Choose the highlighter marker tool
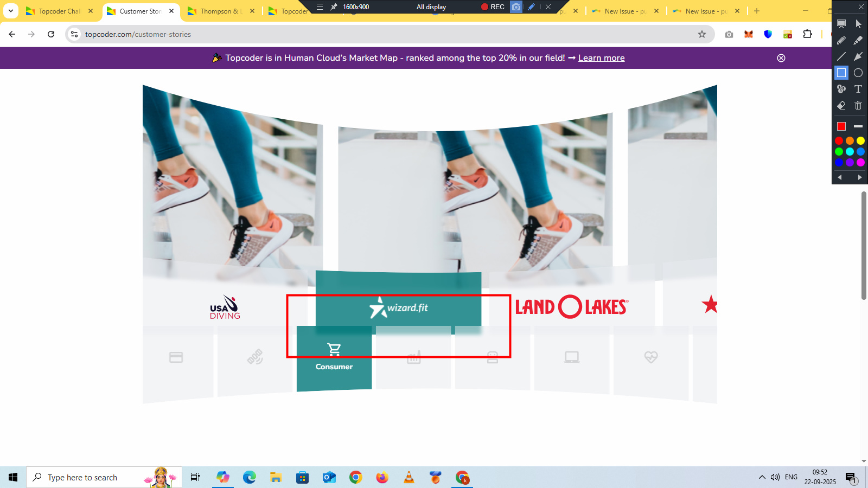 click(858, 40)
